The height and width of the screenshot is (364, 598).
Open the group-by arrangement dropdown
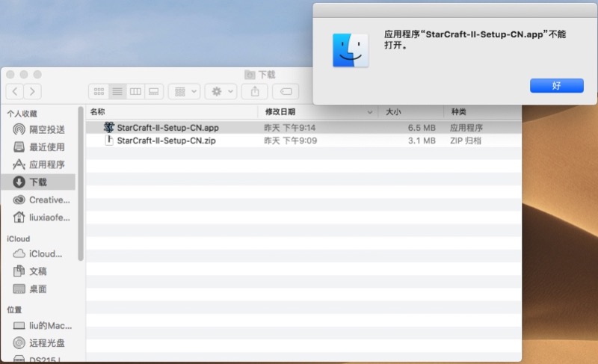[185, 91]
